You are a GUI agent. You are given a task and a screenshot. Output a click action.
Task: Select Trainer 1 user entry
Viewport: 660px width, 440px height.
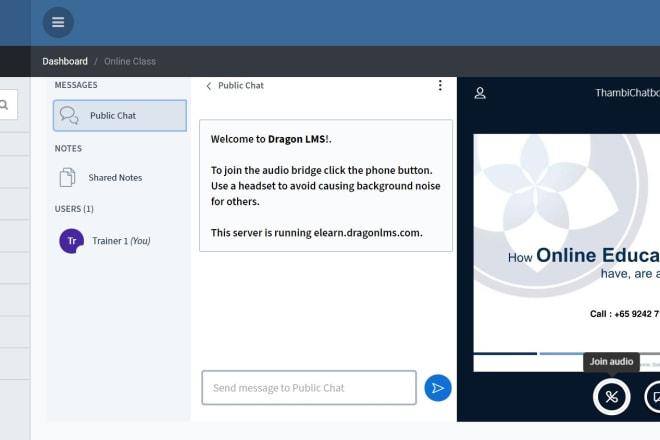point(120,241)
